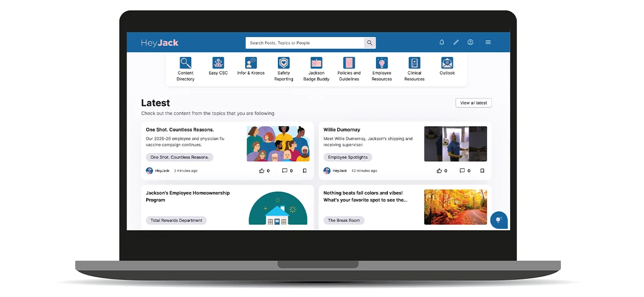Open the house illustration thumbnail
644x297 pixels.
pos(278,207)
